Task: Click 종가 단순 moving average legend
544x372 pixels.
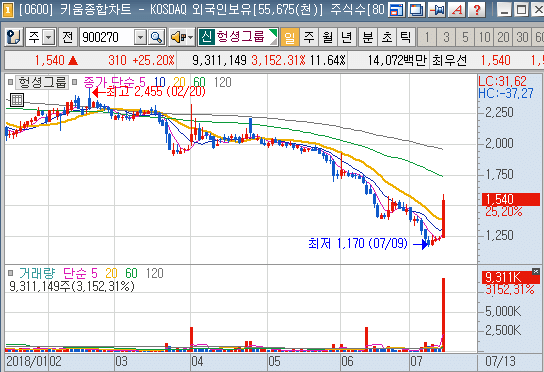Action: point(109,82)
